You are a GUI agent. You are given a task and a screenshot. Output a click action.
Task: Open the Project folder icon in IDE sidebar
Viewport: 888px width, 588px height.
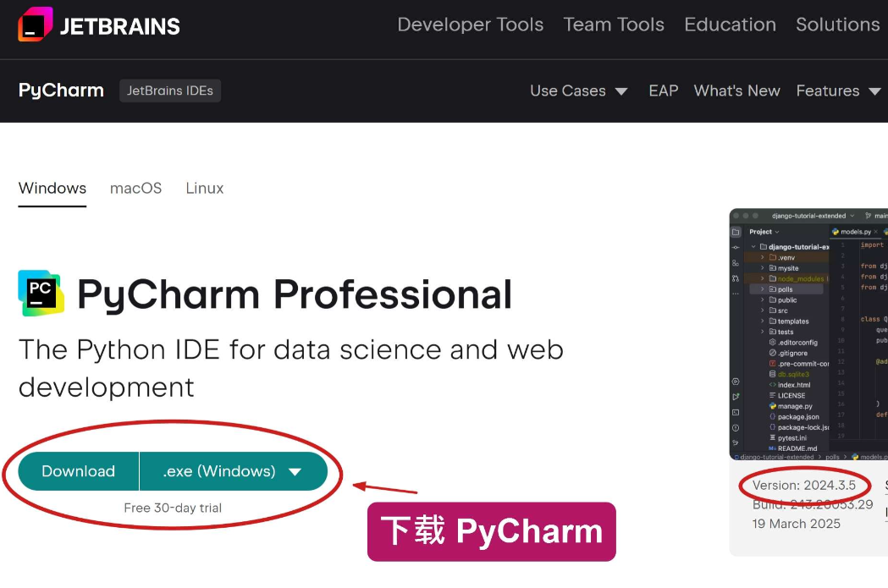(x=736, y=232)
